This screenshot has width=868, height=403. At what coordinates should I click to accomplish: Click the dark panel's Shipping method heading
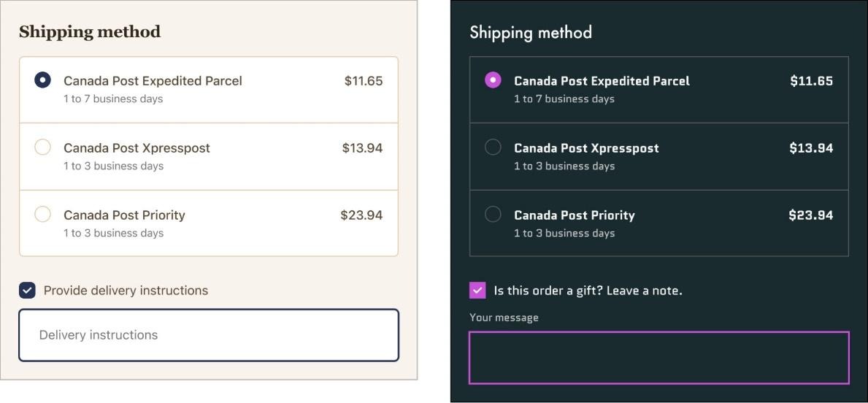(x=531, y=32)
